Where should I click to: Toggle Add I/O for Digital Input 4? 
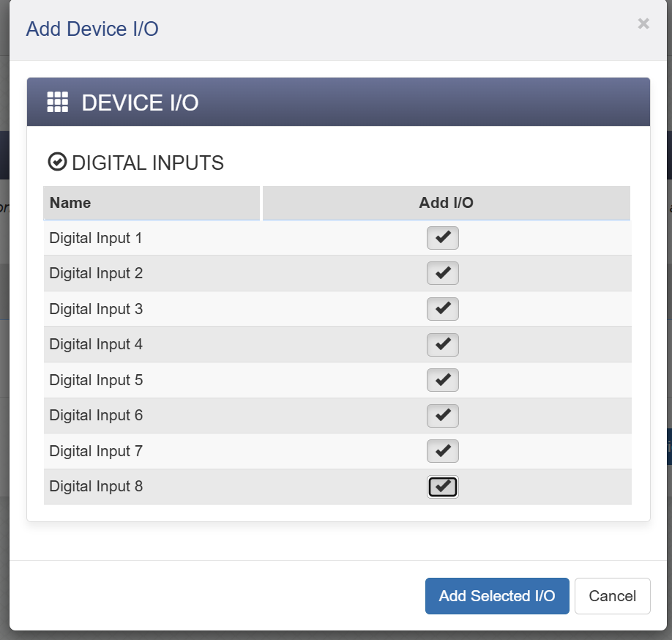443,344
